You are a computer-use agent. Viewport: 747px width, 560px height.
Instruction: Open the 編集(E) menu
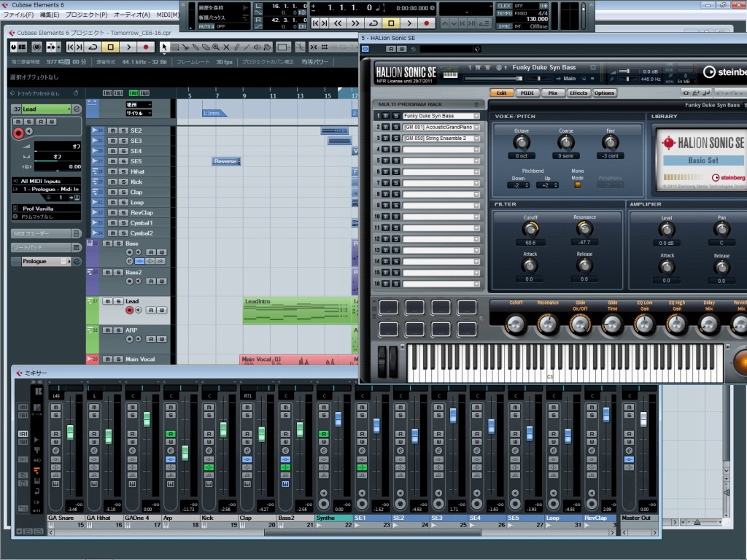click(50, 15)
